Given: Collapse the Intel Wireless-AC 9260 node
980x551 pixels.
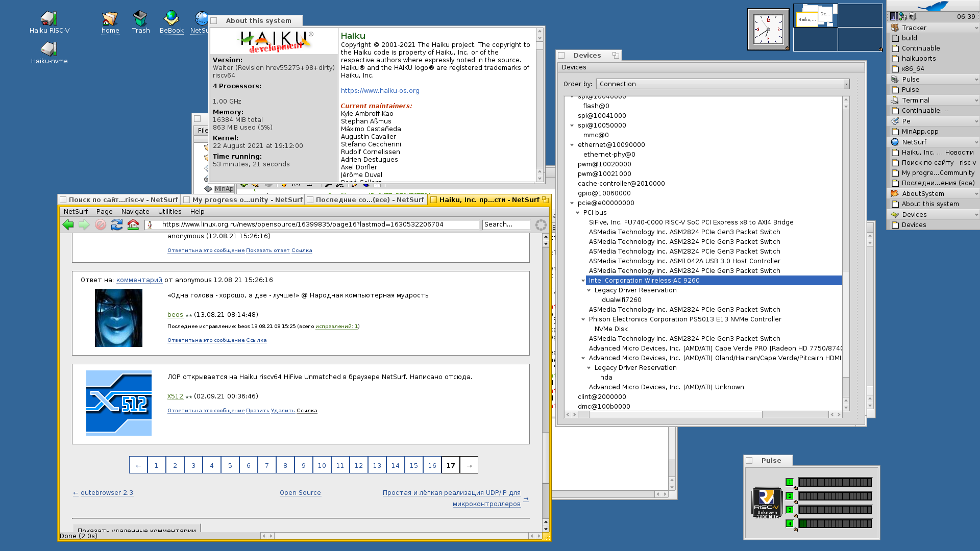Looking at the screenshot, I should point(583,281).
